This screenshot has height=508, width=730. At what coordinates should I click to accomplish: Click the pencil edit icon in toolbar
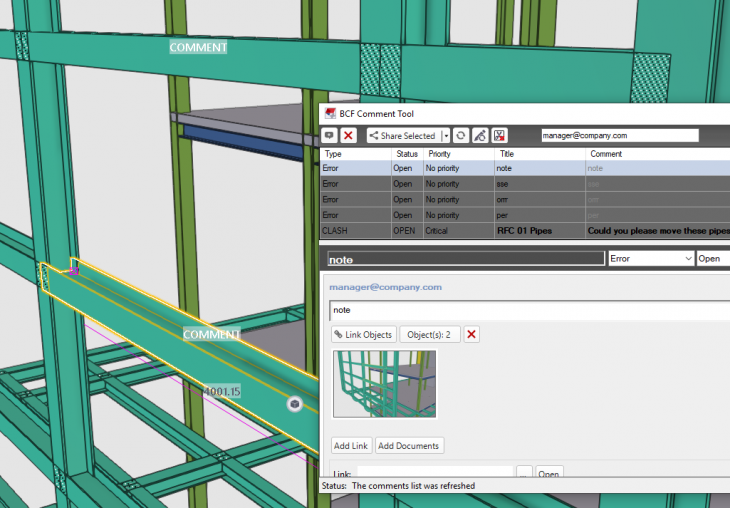tap(480, 135)
